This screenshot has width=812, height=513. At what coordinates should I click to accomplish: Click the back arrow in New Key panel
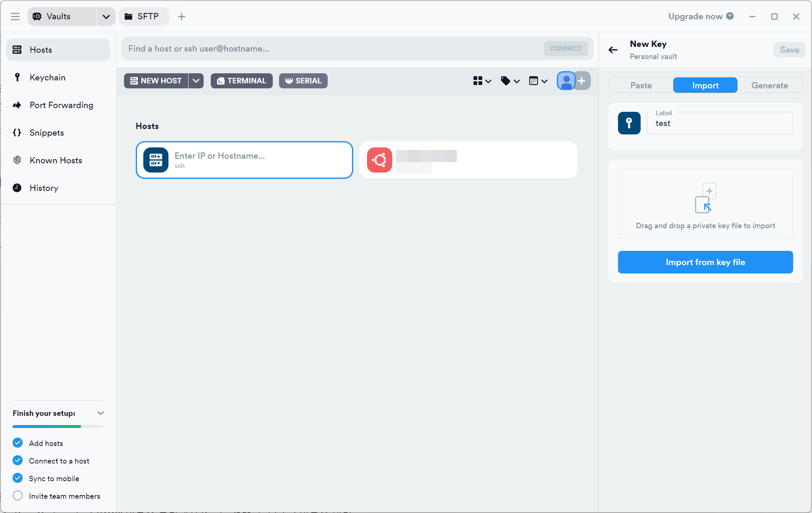click(613, 50)
